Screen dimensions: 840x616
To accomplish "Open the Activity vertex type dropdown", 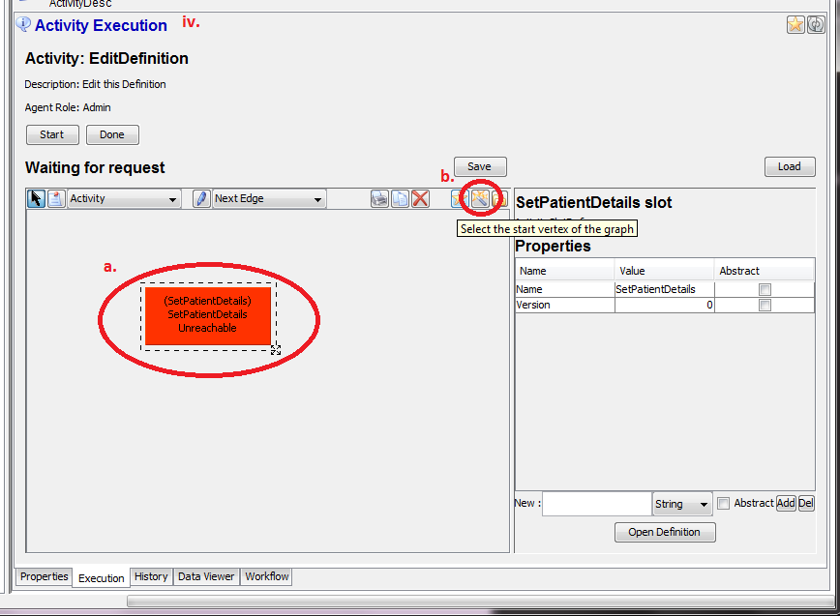I will (x=123, y=198).
